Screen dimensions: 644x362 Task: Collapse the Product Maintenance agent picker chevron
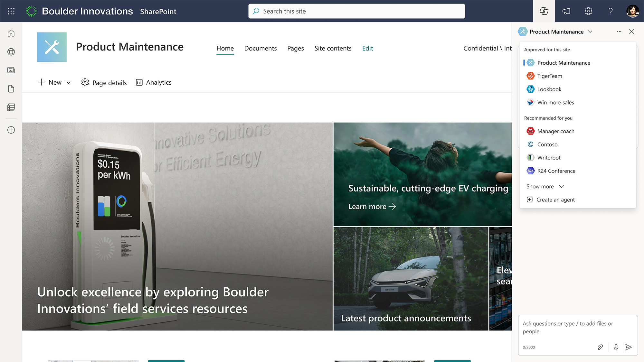click(x=590, y=32)
